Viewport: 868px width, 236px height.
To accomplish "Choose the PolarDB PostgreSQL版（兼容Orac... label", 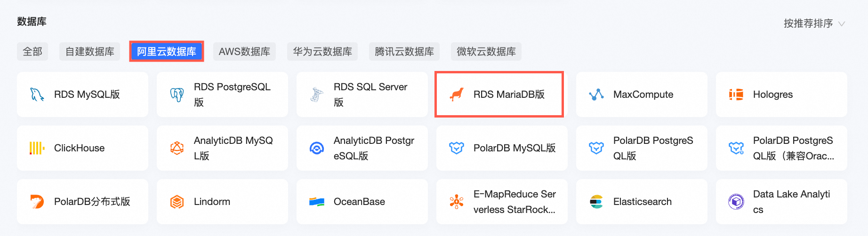I will 794,148.
